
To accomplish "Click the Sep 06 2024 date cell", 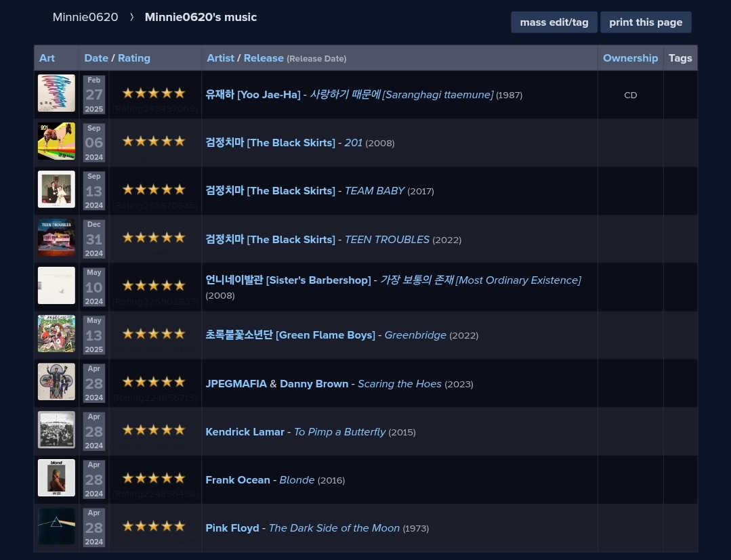I will [x=93, y=143].
